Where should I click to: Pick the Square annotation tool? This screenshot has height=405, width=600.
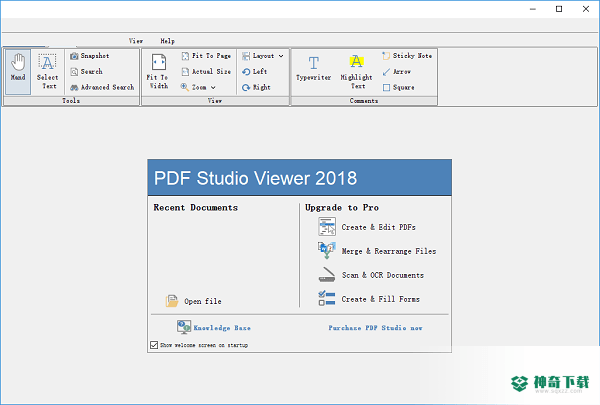tap(398, 87)
